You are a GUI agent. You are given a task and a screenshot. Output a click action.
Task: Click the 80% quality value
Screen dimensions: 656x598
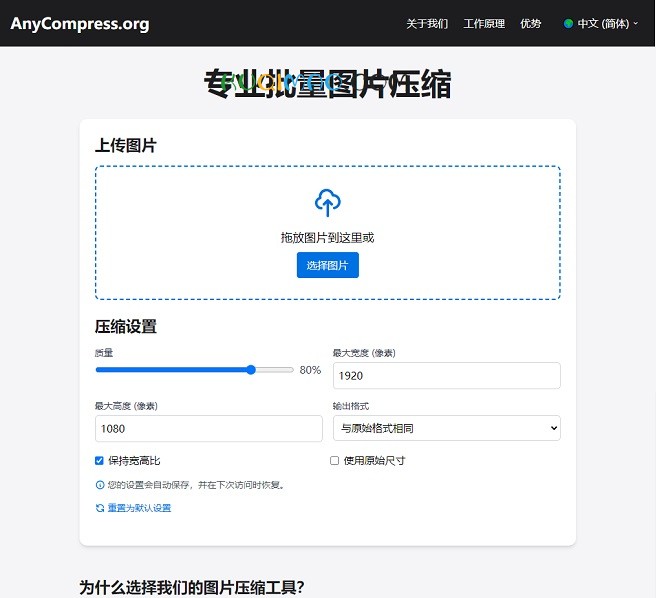310,370
